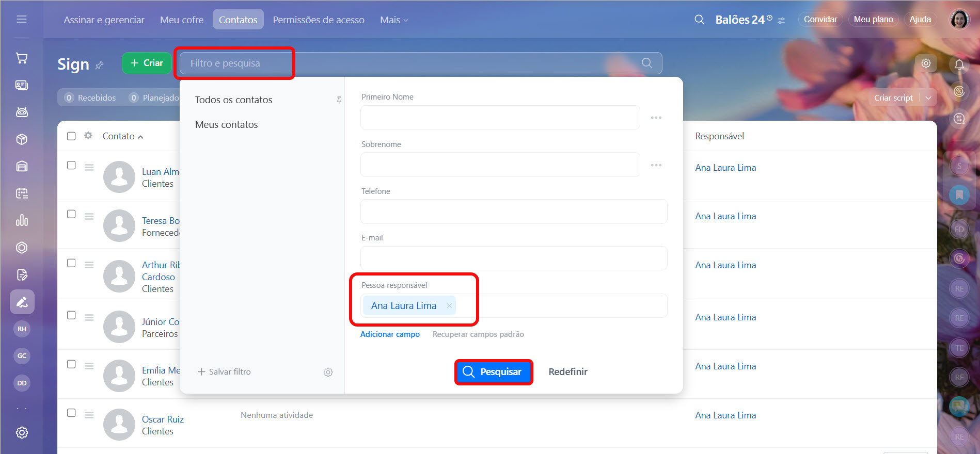Open the shopping cart icon in sidebar
The width and height of the screenshot is (980, 454).
coord(22,58)
